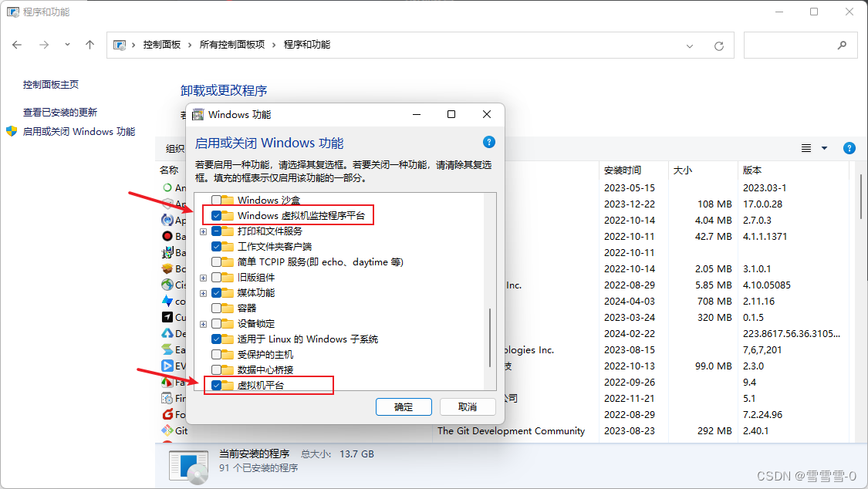Check the 容器 feature checkbox
Viewport: 868px width, 489px height.
point(217,308)
